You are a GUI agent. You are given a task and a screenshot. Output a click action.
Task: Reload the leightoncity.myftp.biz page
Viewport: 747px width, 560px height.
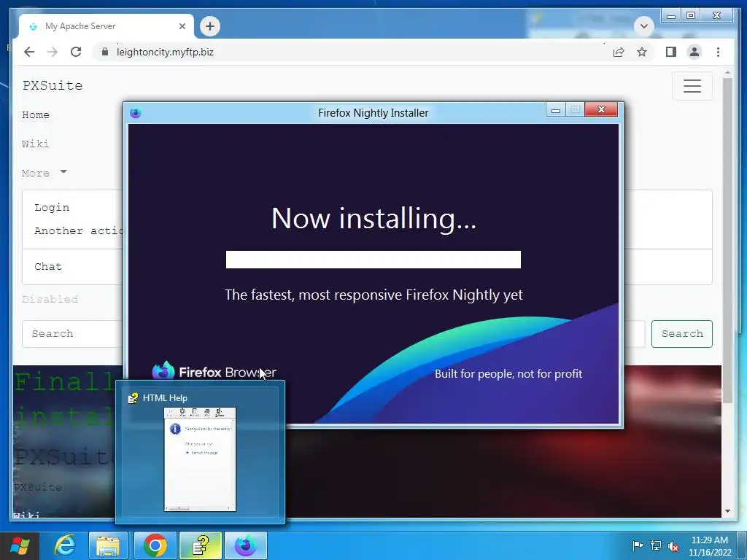76,52
